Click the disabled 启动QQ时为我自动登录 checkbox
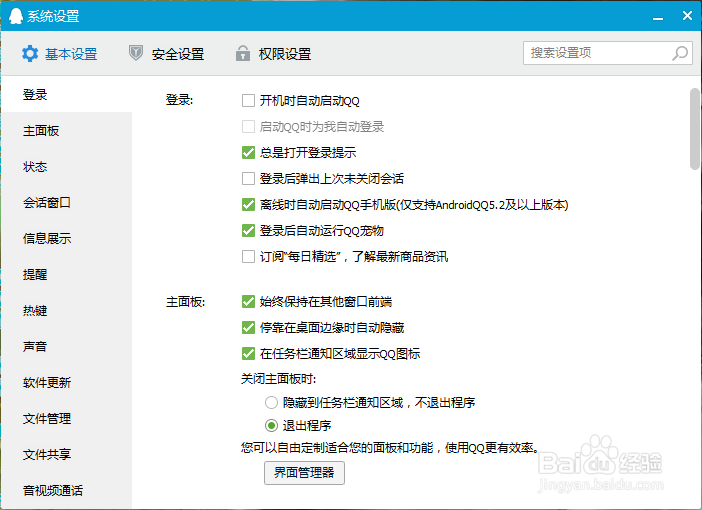Viewport: 702px width, 510px height. pos(248,126)
